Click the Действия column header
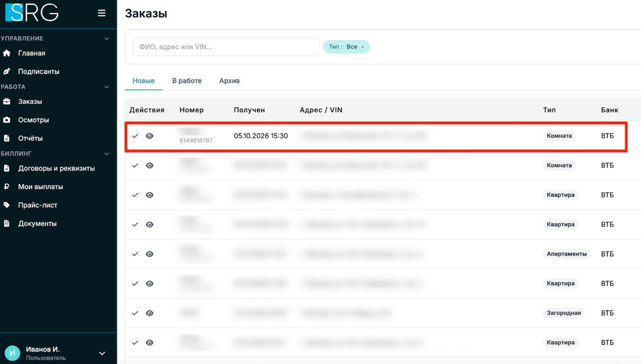The height and width of the screenshot is (364, 641). 147,110
